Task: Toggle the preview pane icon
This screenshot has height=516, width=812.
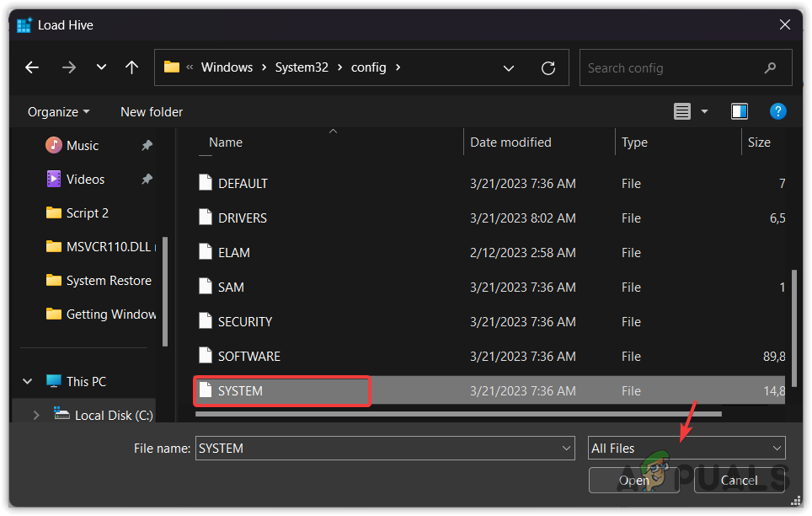Action: pyautogui.click(x=740, y=111)
